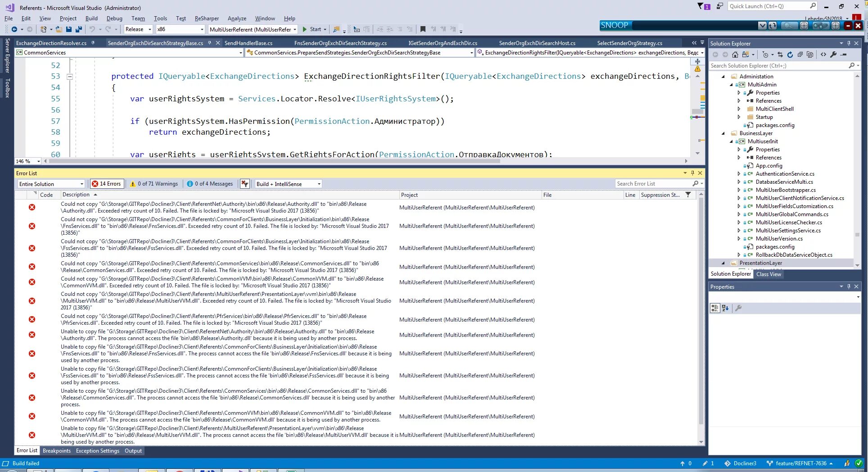Save the current file with the disk icon
868x472 pixels.
[x=69, y=29]
